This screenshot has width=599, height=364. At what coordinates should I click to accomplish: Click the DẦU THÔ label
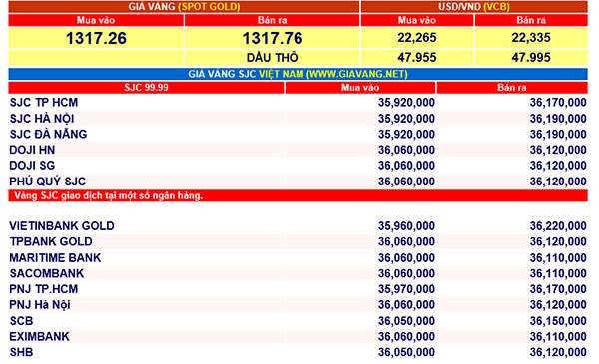tap(272, 57)
